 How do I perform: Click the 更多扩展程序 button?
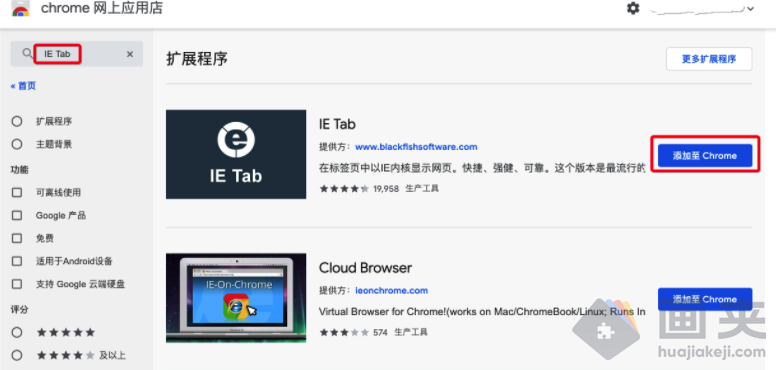[709, 59]
